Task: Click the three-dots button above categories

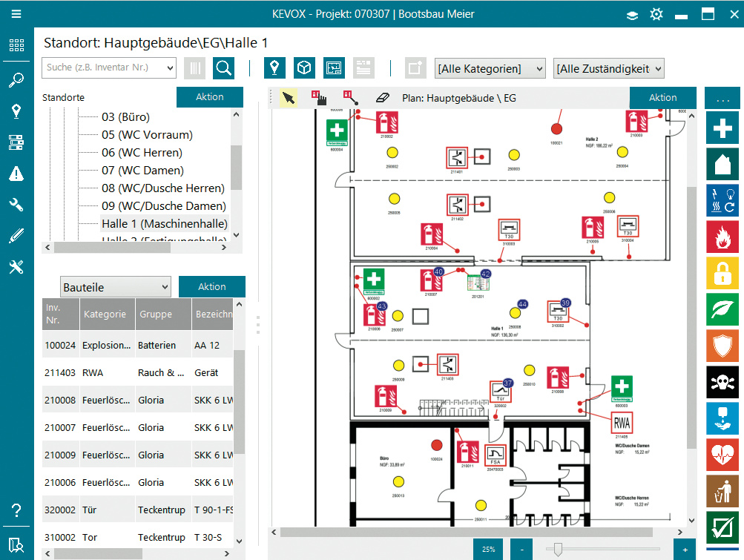Action: coord(722,98)
